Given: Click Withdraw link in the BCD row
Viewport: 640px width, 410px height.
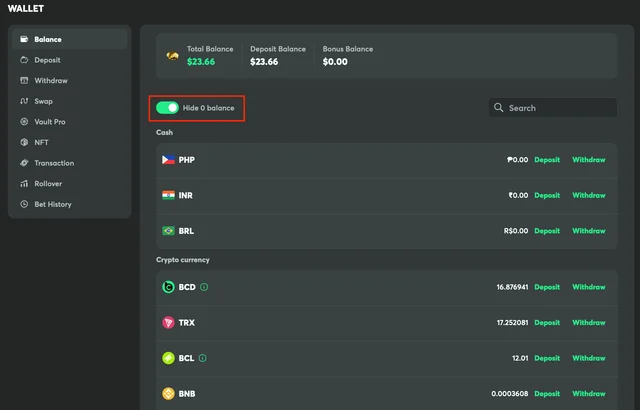Looking at the screenshot, I should (589, 287).
